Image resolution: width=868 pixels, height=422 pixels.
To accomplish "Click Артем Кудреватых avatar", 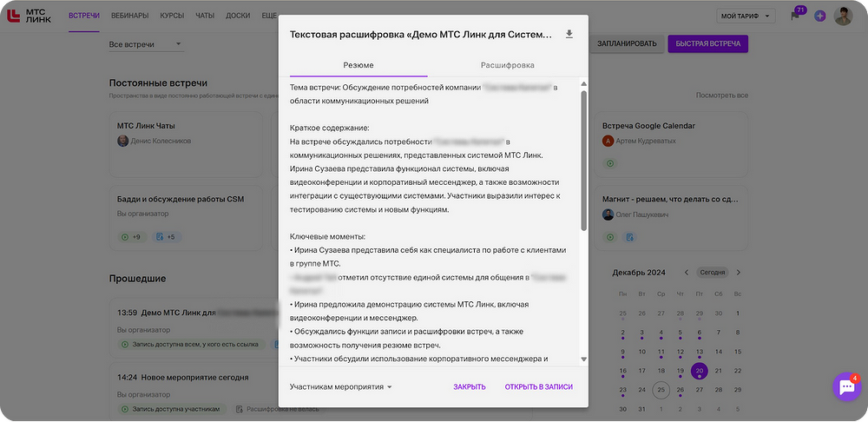I will pos(608,141).
